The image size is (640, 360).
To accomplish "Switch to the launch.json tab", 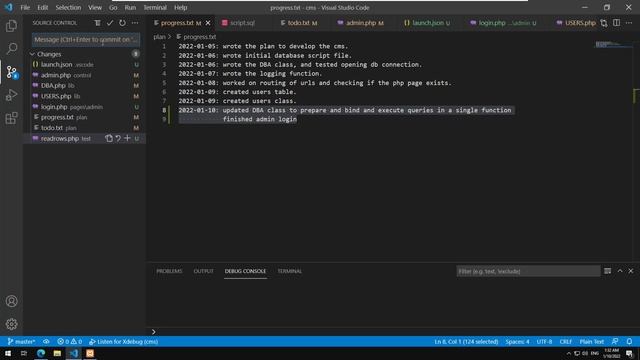I will 427,23.
